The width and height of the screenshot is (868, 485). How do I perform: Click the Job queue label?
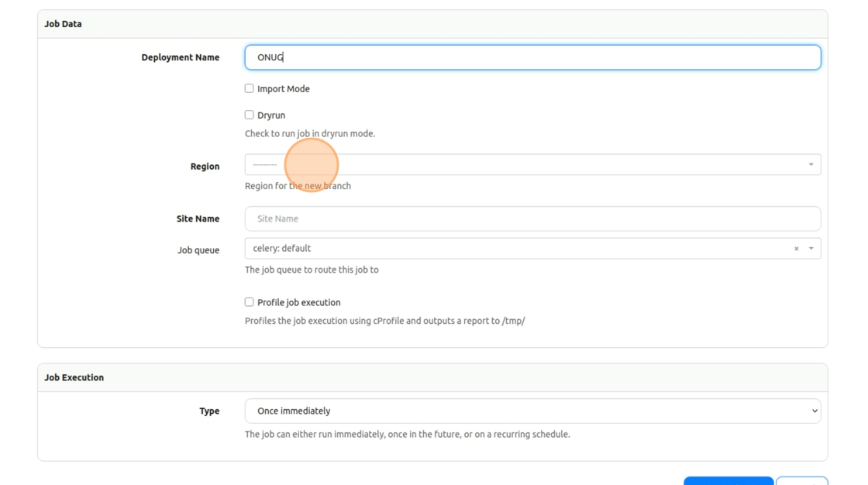198,250
